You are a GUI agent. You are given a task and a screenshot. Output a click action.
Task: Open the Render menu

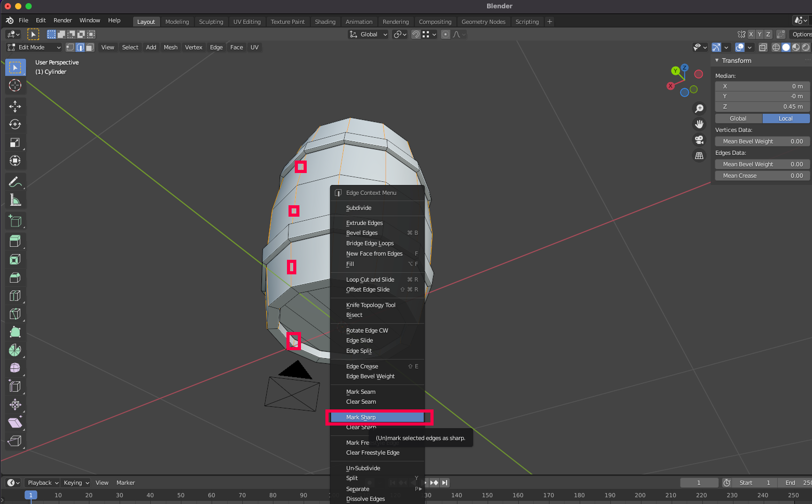62,20
